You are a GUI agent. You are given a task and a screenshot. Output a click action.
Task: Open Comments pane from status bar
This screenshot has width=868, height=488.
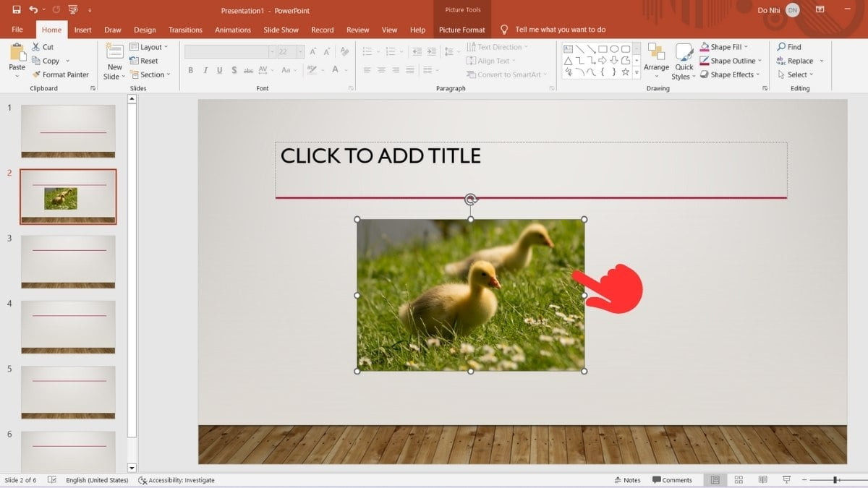673,480
